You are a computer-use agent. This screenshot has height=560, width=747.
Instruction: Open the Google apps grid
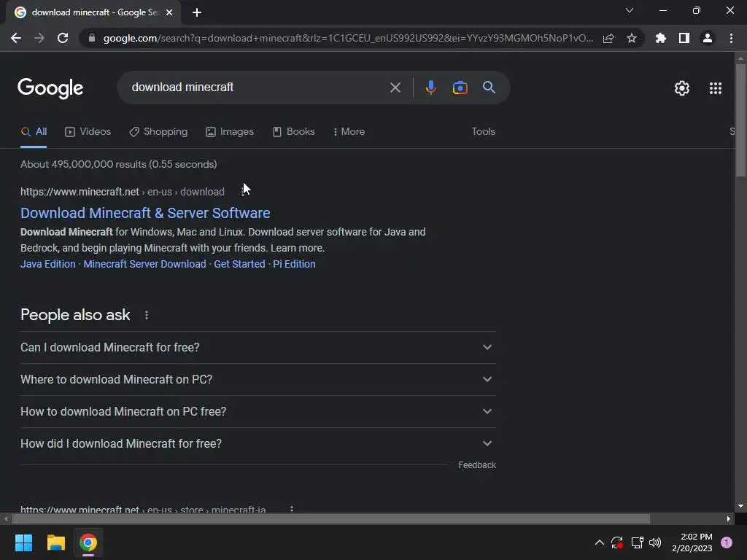(716, 88)
